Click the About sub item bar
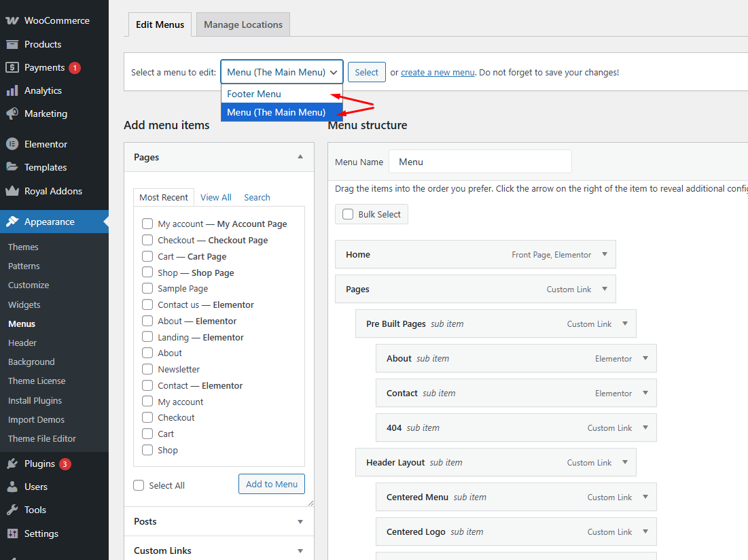748x560 pixels. (x=516, y=358)
